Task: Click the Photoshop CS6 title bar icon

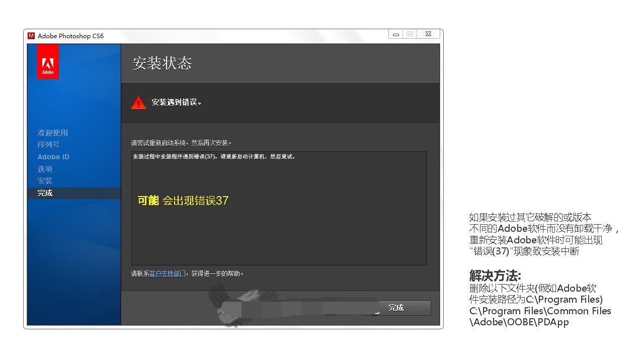Action: pos(31,36)
